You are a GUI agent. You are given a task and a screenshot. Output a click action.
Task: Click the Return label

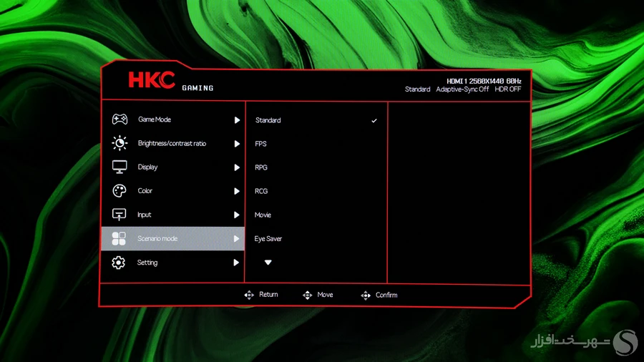(268, 294)
